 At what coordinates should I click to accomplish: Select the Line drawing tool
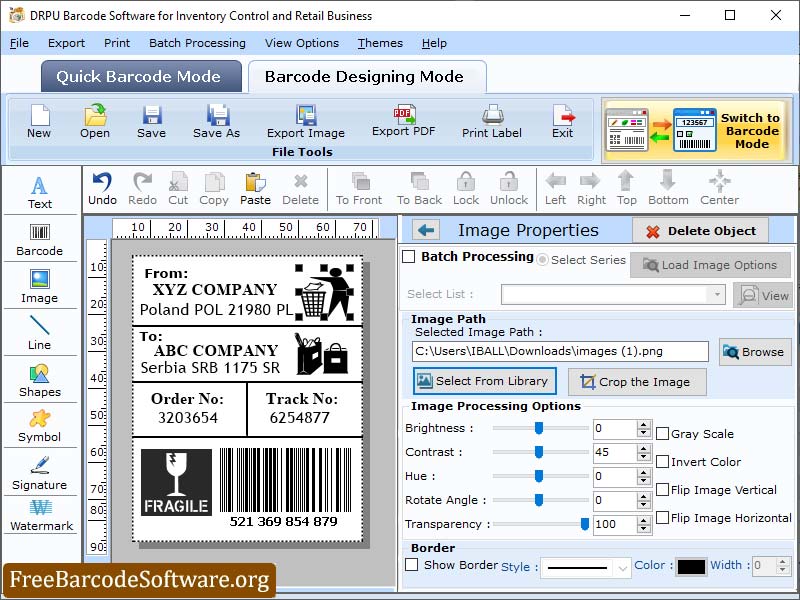click(x=40, y=332)
